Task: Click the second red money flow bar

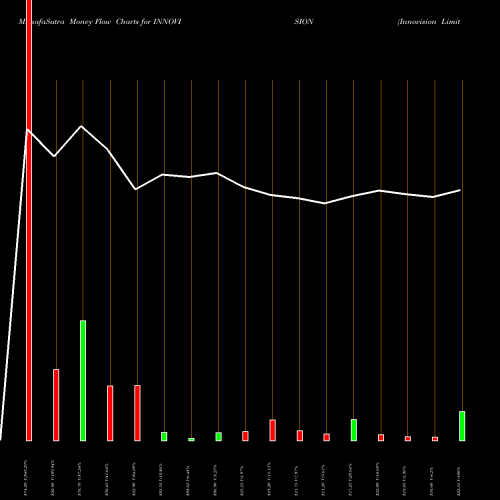Action: (x=56, y=405)
